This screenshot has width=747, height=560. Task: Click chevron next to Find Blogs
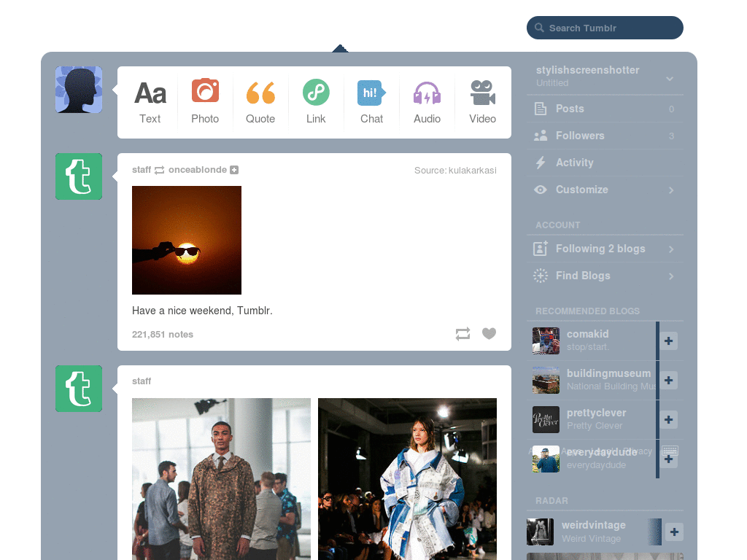[671, 276]
